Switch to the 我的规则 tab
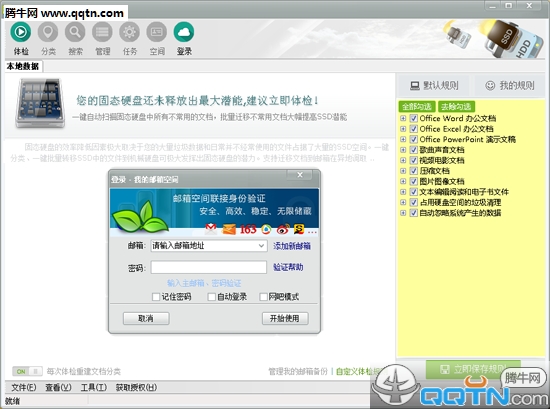 [x=510, y=85]
